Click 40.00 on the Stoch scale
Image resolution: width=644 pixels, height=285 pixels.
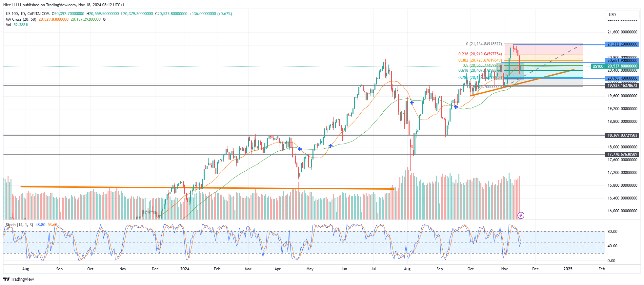coord(612,246)
